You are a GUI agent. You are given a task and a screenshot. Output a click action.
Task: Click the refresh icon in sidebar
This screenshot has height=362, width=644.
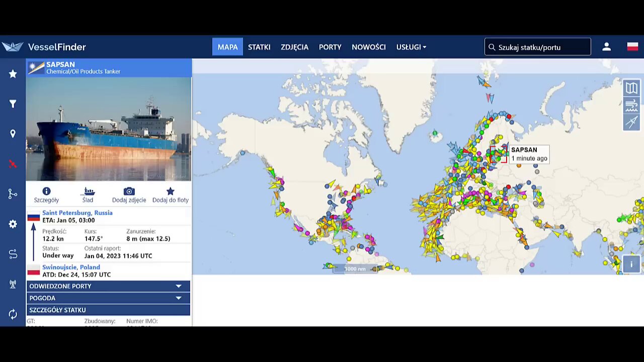click(13, 314)
